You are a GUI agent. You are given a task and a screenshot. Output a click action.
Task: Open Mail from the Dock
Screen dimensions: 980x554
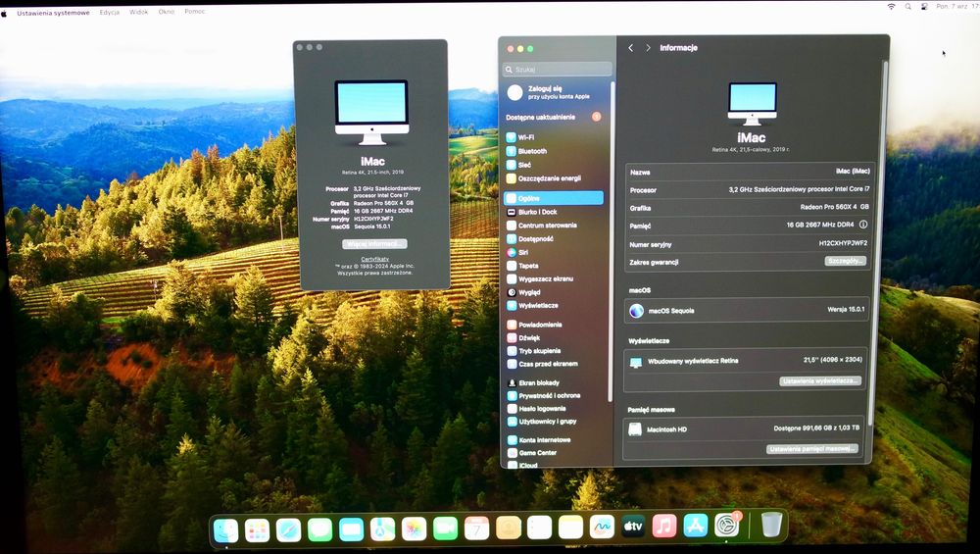pyautogui.click(x=351, y=529)
